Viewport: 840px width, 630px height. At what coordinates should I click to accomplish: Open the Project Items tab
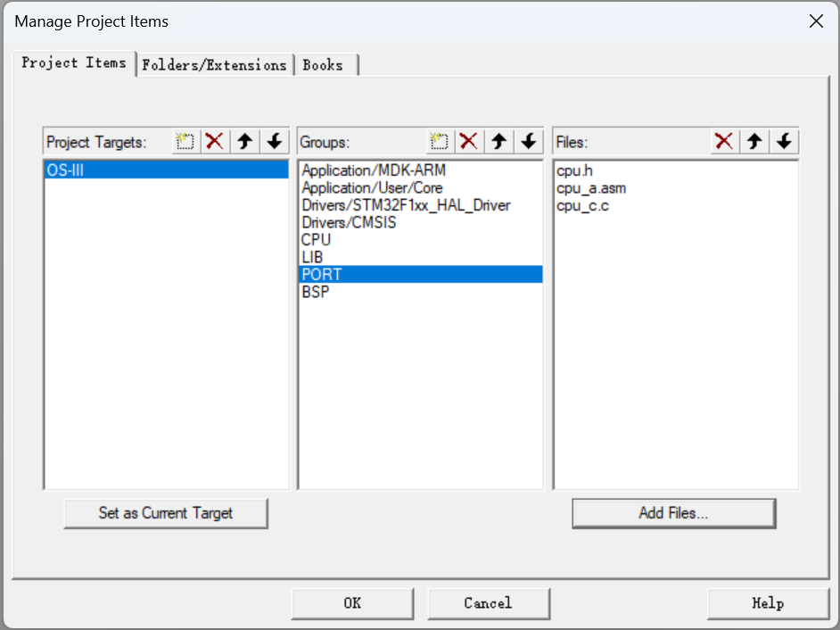(x=74, y=63)
